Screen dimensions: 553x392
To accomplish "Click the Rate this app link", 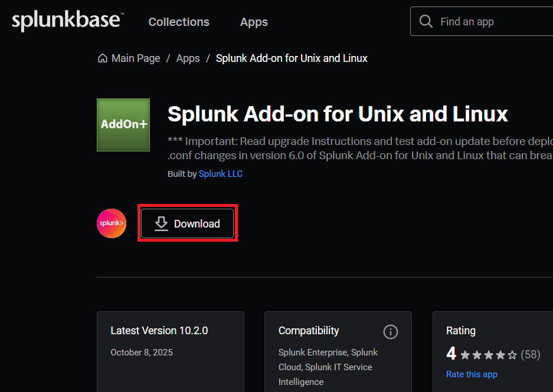I will pyautogui.click(x=472, y=374).
